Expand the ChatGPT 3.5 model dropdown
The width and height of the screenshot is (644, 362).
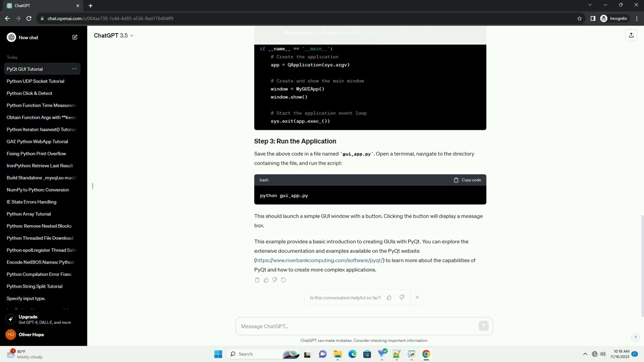tap(114, 36)
